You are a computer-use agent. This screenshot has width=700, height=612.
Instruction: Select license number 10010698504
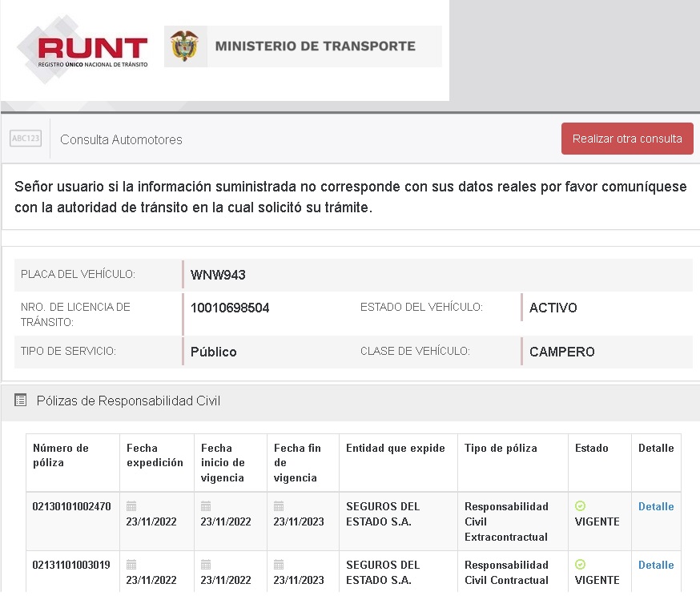pos(230,308)
